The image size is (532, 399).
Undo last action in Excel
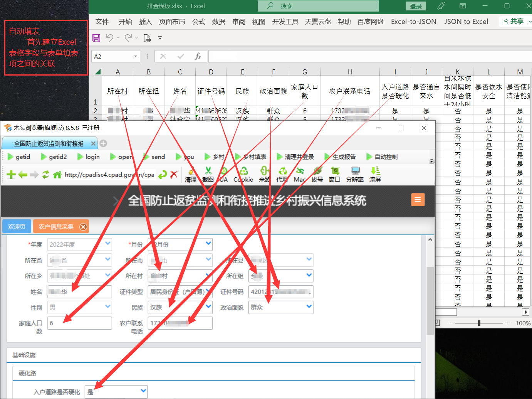[x=110, y=38]
